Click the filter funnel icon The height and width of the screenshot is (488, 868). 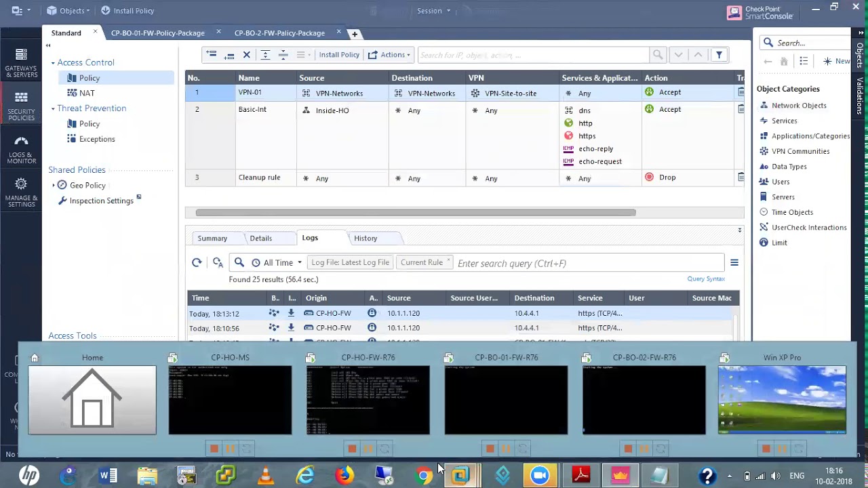pos(719,55)
